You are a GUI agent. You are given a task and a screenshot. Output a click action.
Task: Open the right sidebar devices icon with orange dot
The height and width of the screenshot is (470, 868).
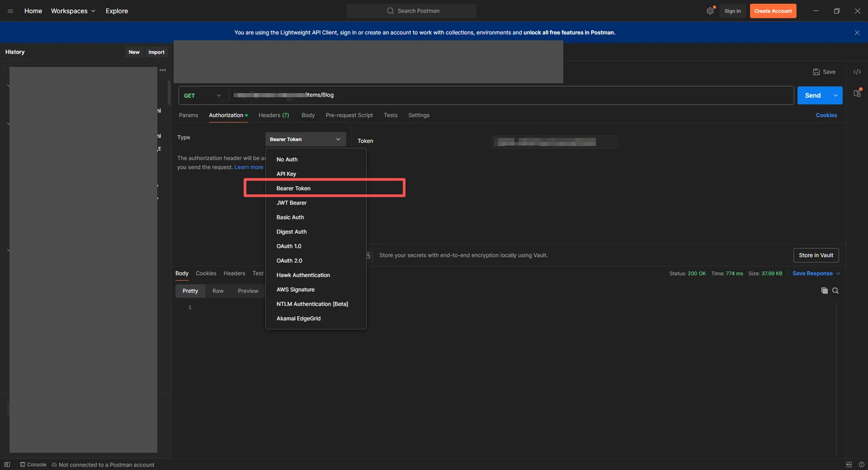pos(857,93)
